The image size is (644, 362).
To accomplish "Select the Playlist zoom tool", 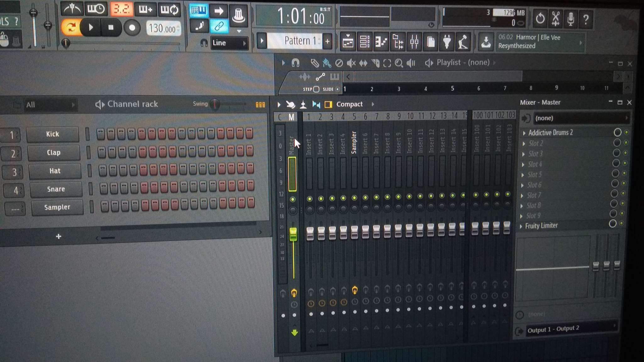I will [399, 63].
